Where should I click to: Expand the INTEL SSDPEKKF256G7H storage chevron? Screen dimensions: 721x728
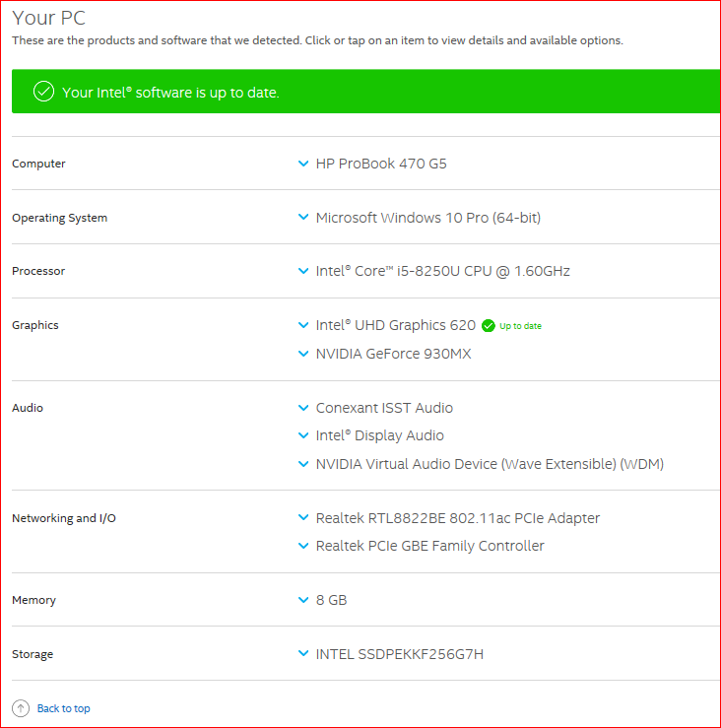coord(303,653)
